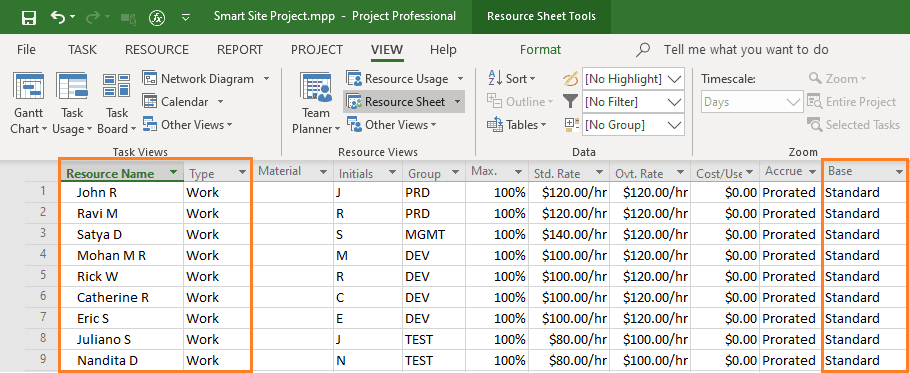
Task: Open the No Highlight combo box
Action: pyautogui.click(x=633, y=79)
